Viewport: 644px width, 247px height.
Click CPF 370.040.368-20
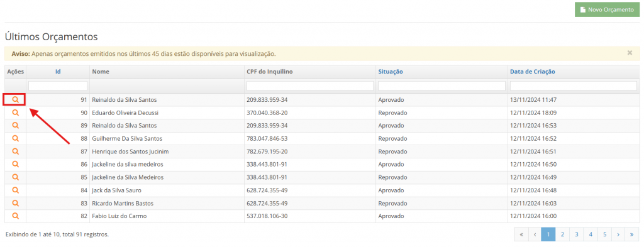point(267,113)
